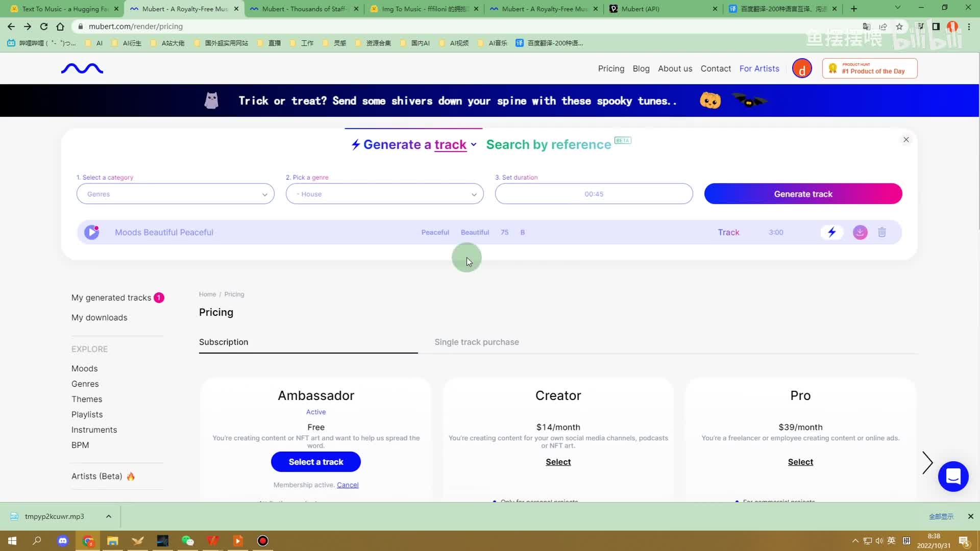Open Discord from the Windows taskbar
980x551 pixels.
(x=63, y=541)
